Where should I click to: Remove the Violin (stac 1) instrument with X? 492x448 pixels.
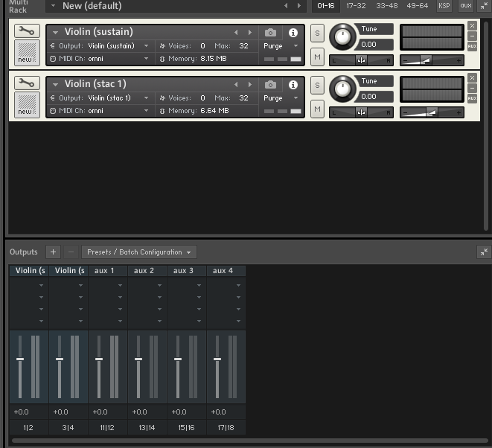tap(472, 78)
